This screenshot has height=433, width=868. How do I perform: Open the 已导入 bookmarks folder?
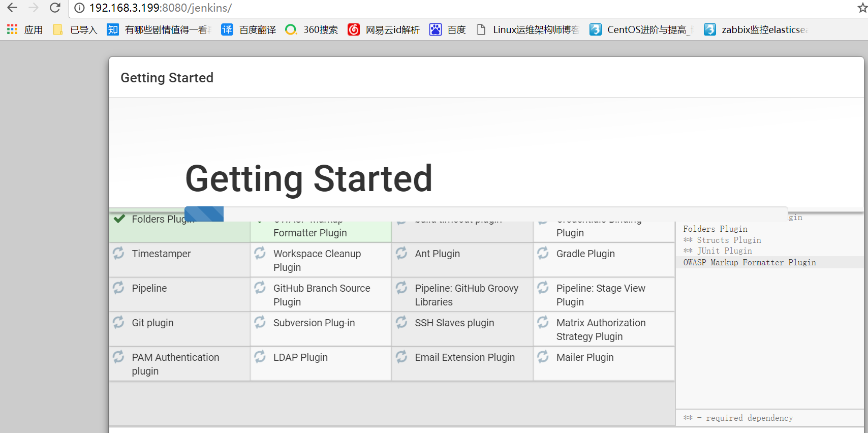coord(75,29)
